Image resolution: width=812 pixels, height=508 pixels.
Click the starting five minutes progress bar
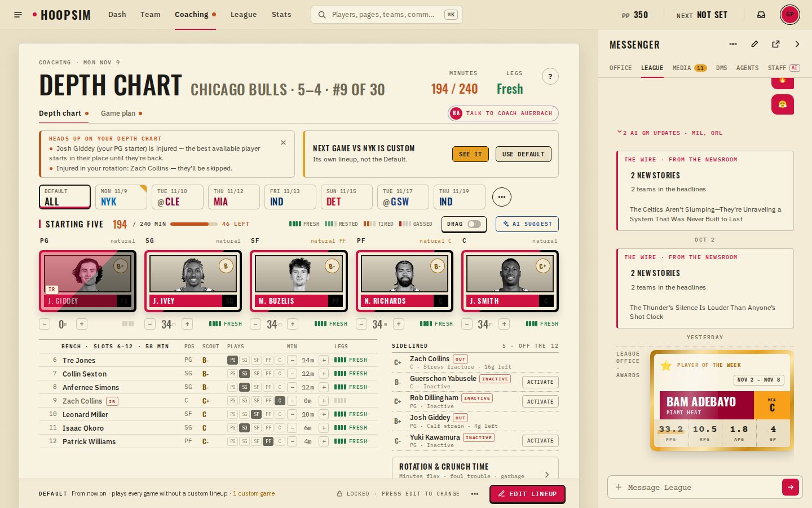tap(194, 224)
